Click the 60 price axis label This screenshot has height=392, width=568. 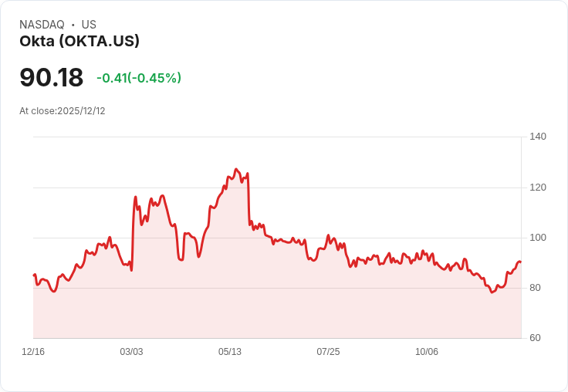pos(535,338)
